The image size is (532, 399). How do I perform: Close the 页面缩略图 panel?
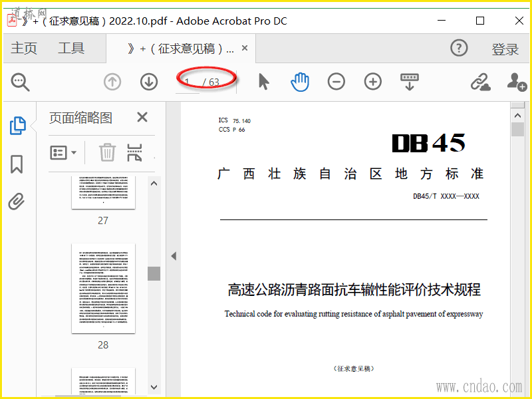(142, 118)
